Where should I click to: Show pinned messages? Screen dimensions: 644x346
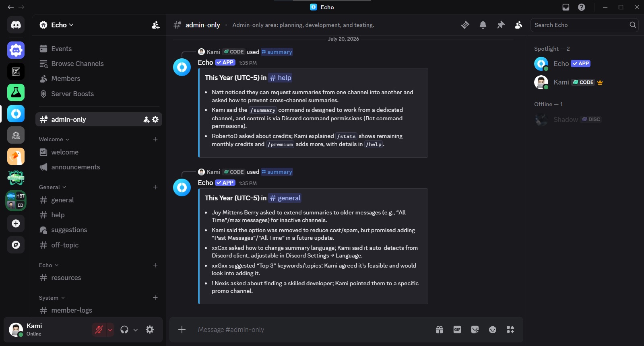(x=501, y=25)
